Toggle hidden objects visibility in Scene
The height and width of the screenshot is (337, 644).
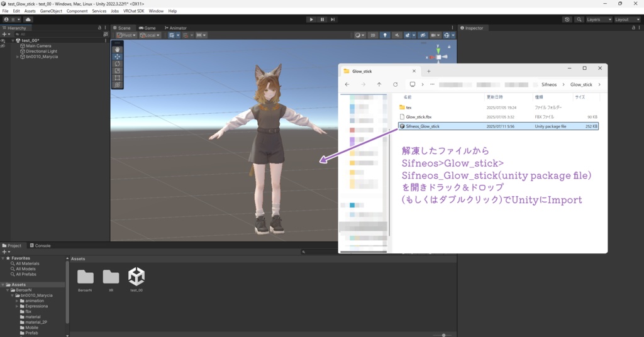[x=423, y=35]
